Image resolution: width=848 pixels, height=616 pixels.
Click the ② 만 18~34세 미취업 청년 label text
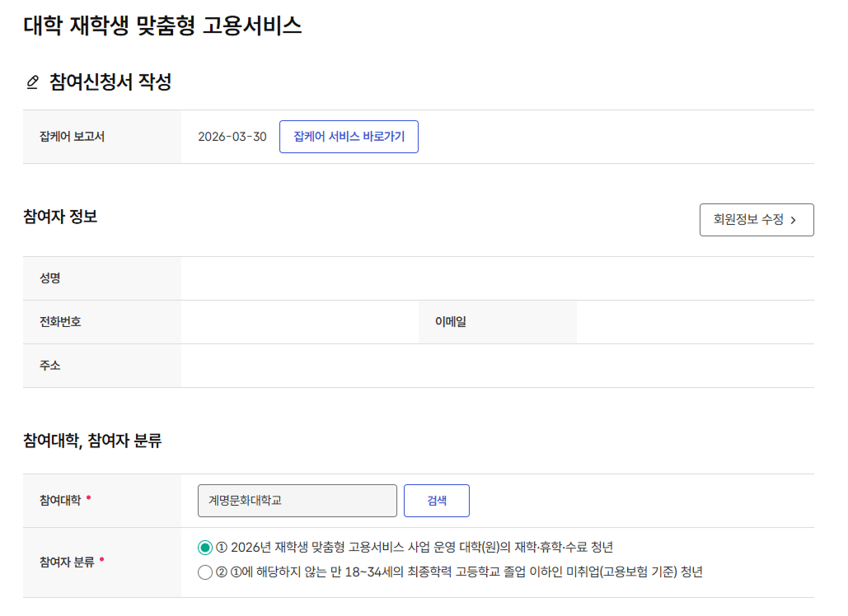coord(458,572)
